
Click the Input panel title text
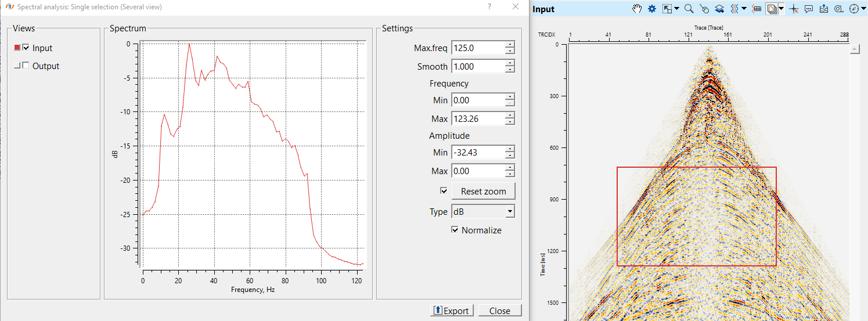pos(543,9)
